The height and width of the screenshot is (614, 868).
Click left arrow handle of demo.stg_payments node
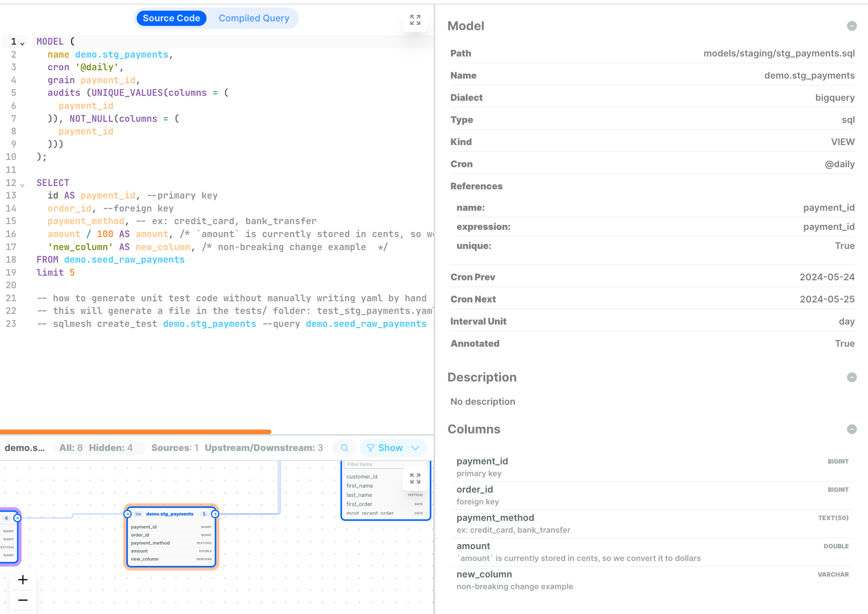coord(128,514)
